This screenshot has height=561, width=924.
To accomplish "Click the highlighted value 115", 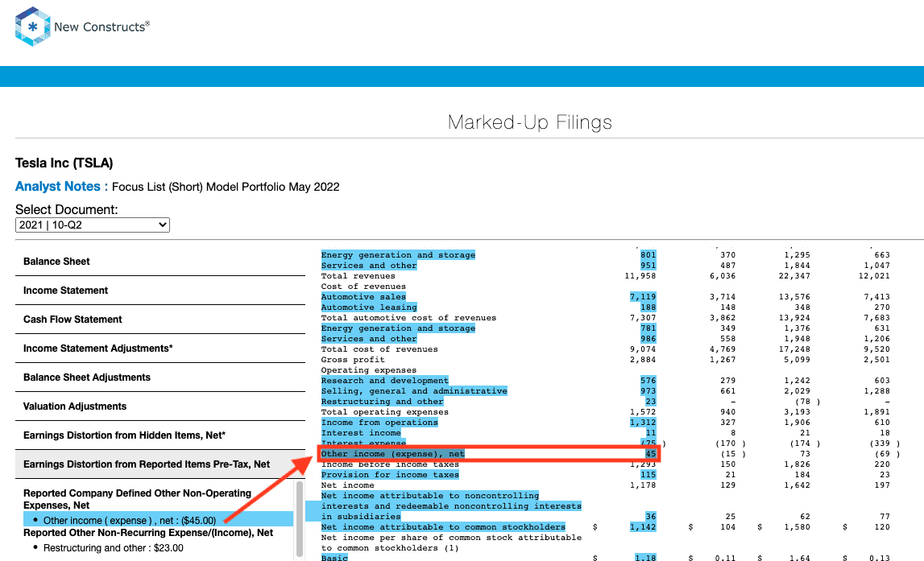I will tap(648, 475).
